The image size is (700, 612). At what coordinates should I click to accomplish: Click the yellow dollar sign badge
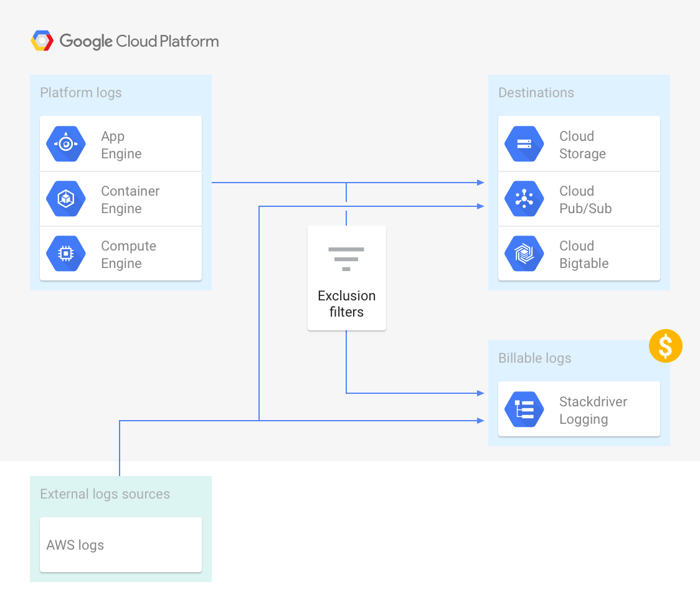click(666, 346)
